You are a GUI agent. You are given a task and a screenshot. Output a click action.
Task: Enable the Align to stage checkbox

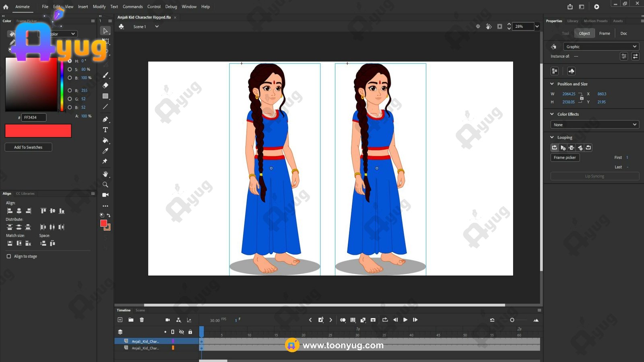9,256
